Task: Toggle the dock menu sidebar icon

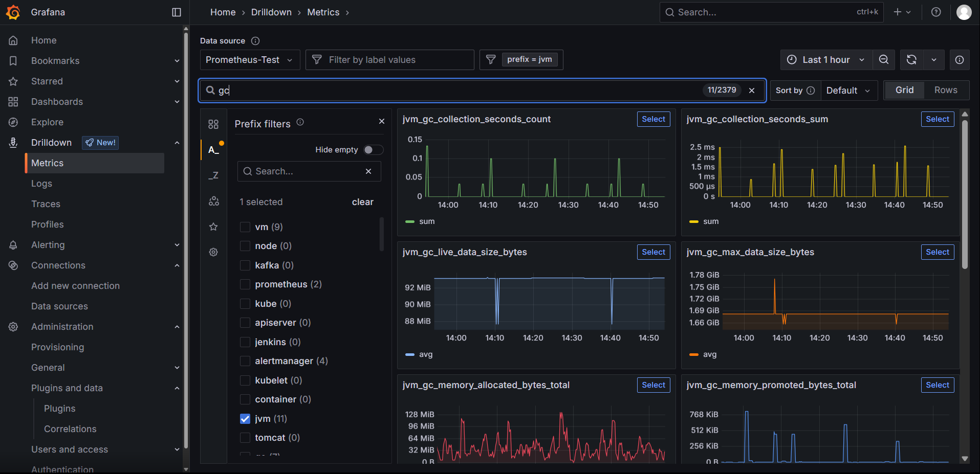Action: click(177, 12)
